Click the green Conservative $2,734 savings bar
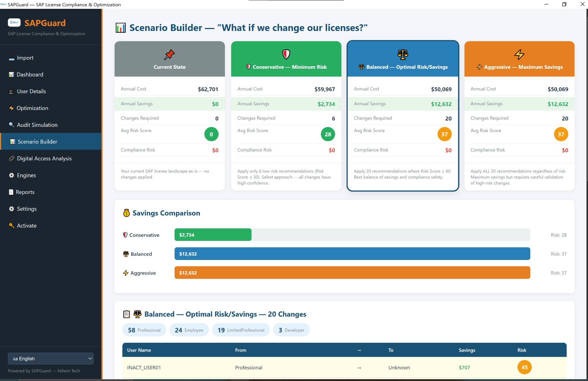Viewport: 588px width, 381px height. pyautogui.click(x=213, y=235)
